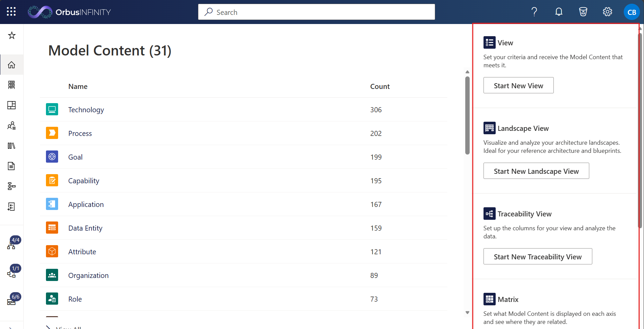This screenshot has height=329, width=644.
Task: Click the Attribute row icon
Action: coord(52,251)
